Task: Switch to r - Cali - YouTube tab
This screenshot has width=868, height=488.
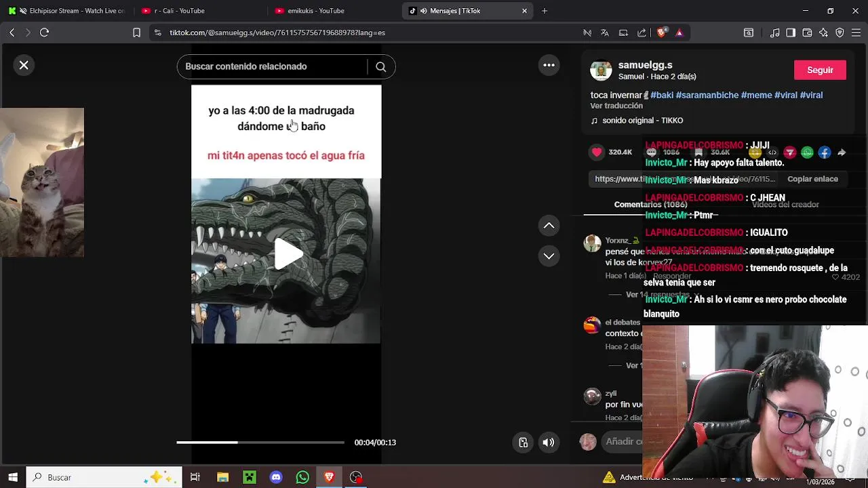Action: (200, 11)
